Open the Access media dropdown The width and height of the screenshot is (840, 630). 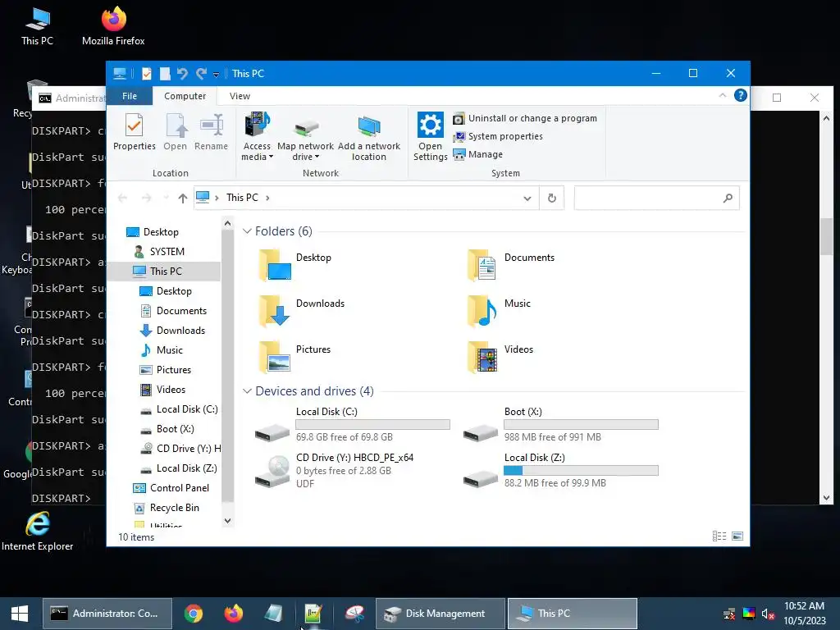(257, 137)
